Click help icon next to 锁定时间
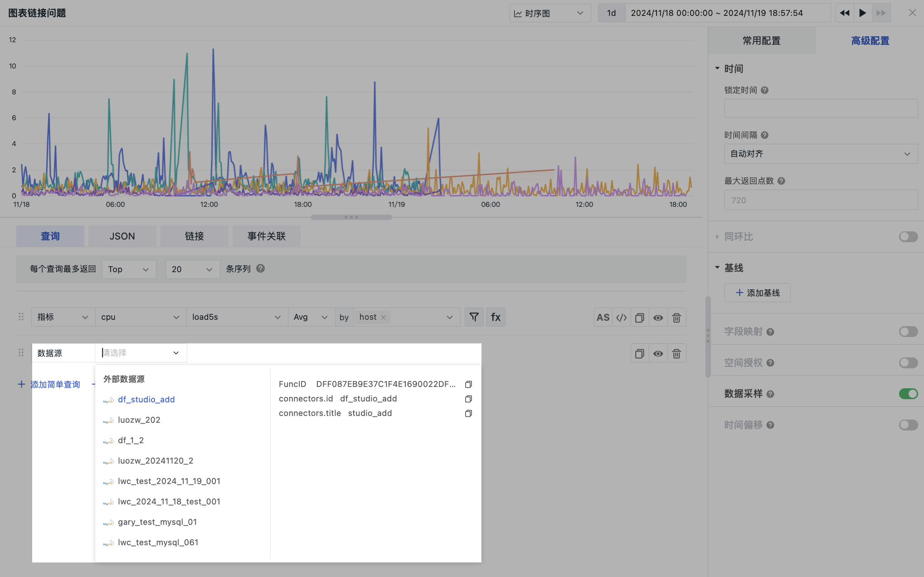The image size is (924, 577). 764,90
